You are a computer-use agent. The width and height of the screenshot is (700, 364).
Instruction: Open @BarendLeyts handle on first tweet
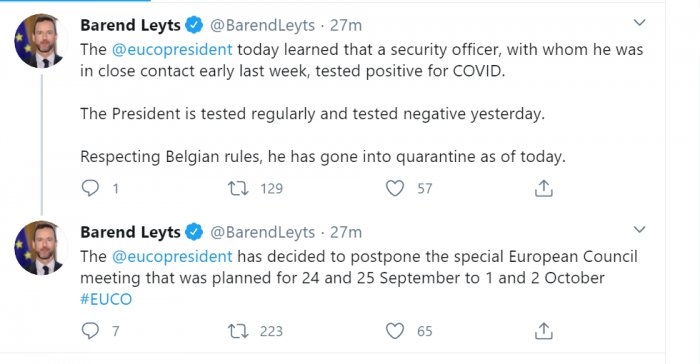[262, 25]
